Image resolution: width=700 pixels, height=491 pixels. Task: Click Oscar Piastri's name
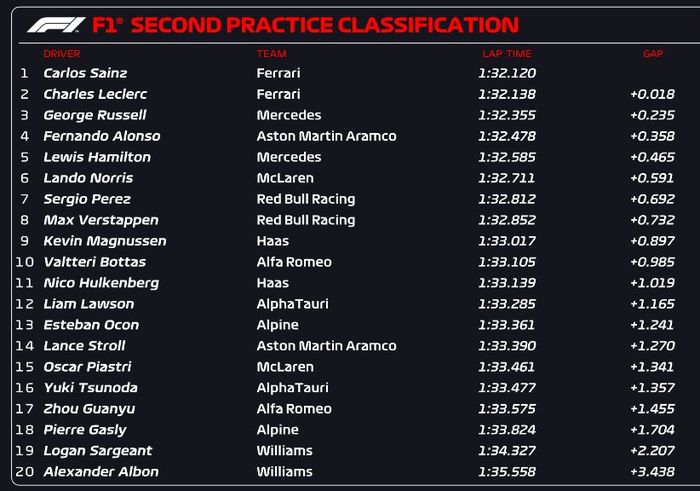[88, 367]
